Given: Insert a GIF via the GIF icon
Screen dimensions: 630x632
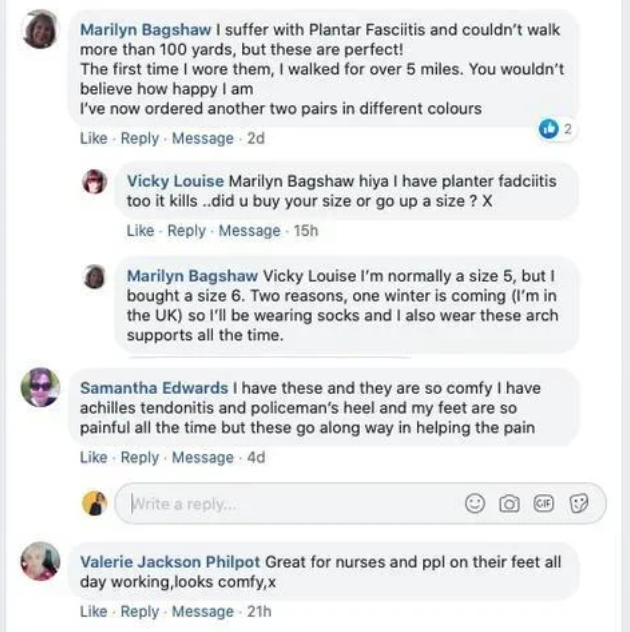Looking at the screenshot, I should [x=544, y=504].
